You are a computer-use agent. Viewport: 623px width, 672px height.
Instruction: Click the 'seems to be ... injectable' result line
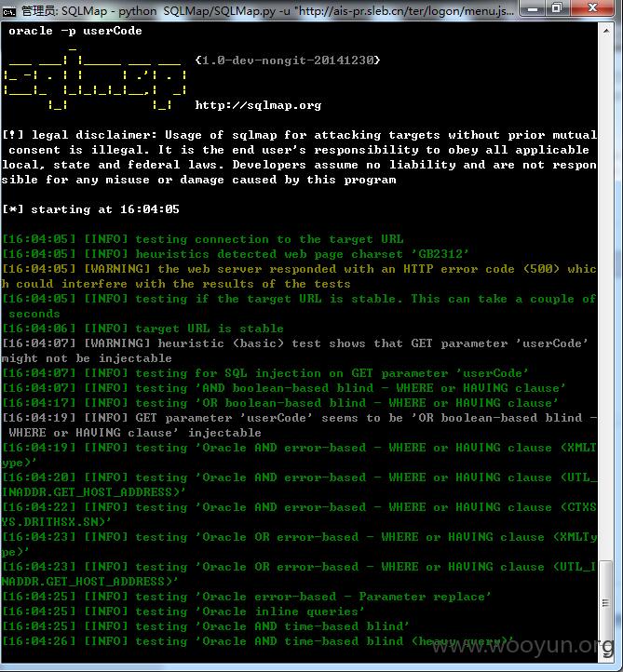[x=299, y=425]
